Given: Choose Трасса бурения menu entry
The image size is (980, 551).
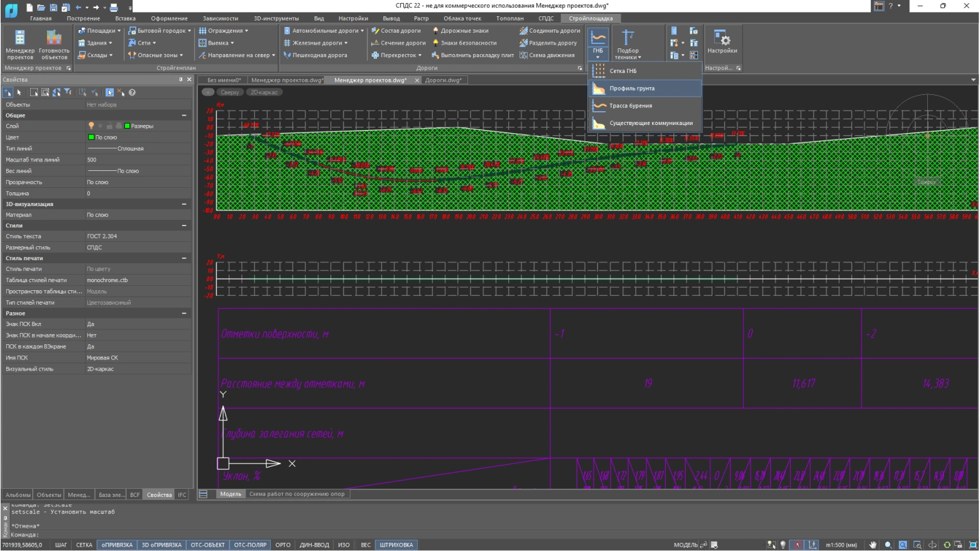Looking at the screenshot, I should tap(630, 106).
